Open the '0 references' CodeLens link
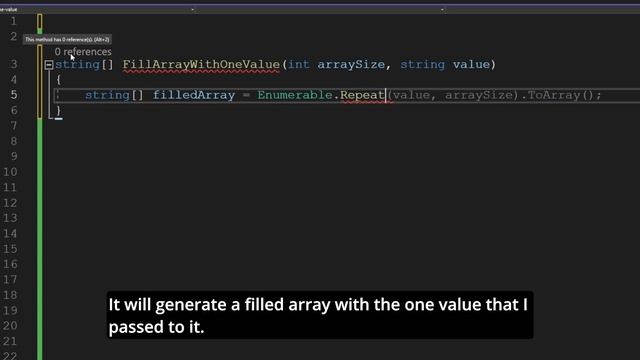This screenshot has width=640, height=360. (x=83, y=52)
